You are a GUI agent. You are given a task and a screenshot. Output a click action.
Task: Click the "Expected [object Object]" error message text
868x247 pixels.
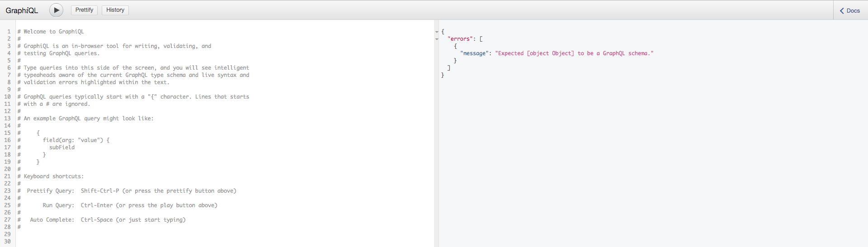574,53
